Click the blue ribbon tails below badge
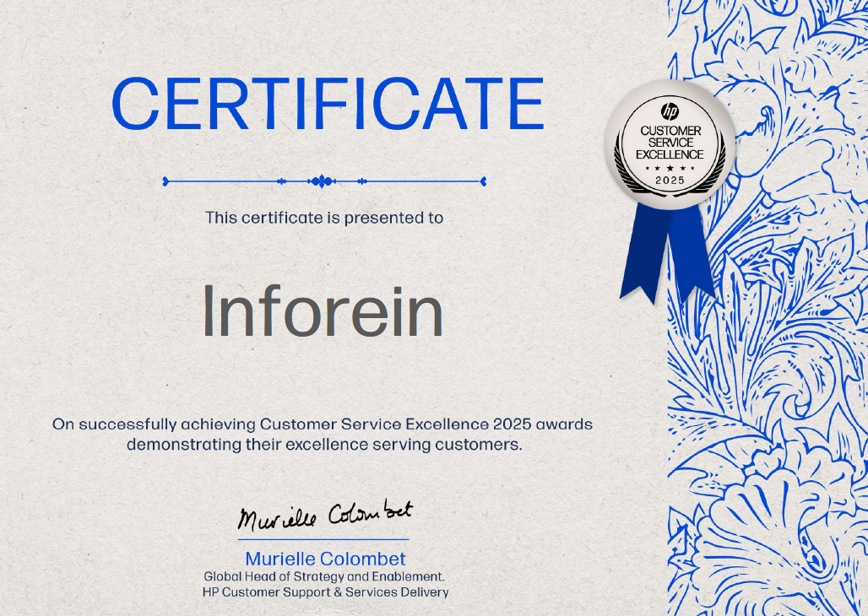The width and height of the screenshot is (868, 616). pyautogui.click(x=667, y=252)
